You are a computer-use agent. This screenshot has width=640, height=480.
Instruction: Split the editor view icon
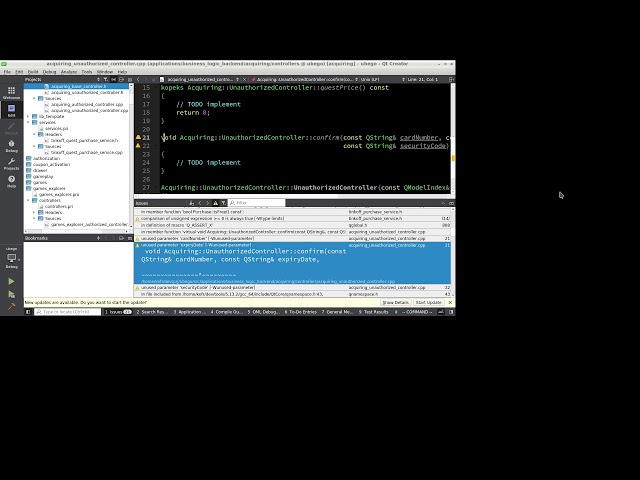tap(451, 80)
